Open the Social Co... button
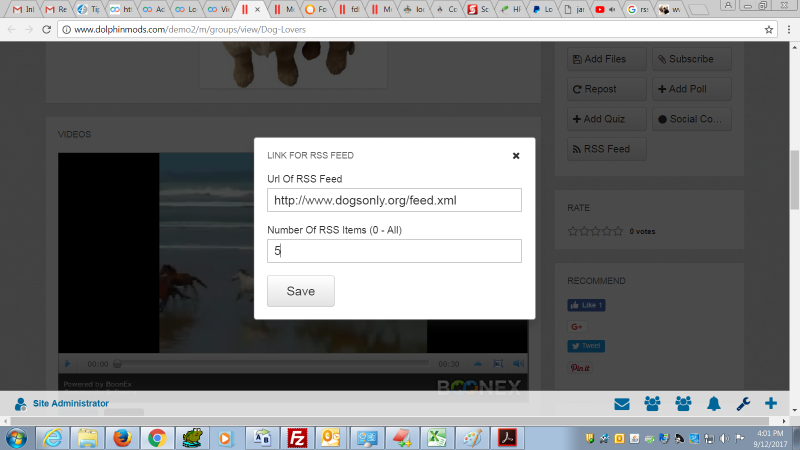The height and width of the screenshot is (450, 800). [691, 119]
